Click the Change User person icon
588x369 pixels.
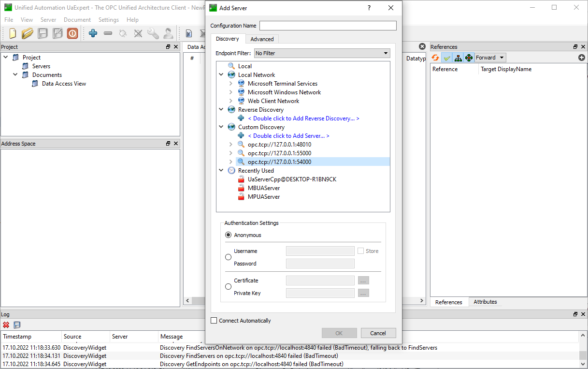pyautogui.click(x=168, y=33)
